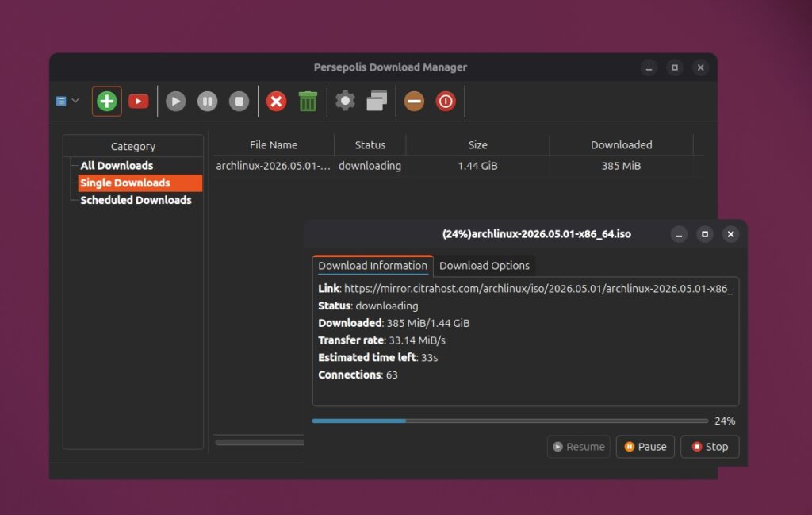
Task: Switch to the Download Information tab
Action: pyautogui.click(x=373, y=266)
